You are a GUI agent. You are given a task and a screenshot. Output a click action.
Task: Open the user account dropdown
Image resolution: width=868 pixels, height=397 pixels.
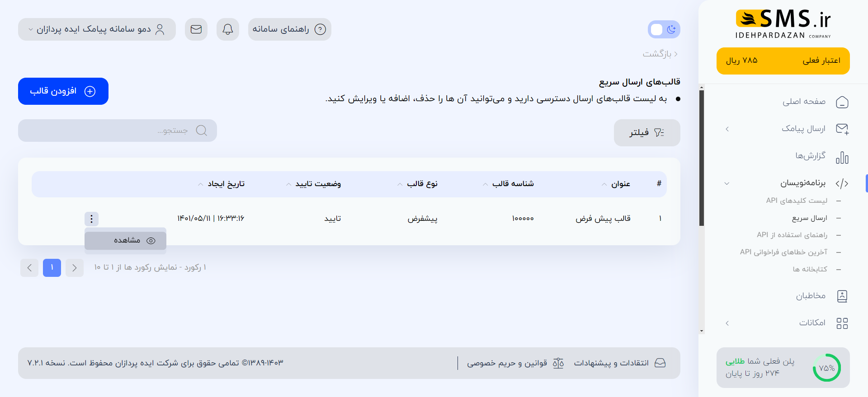coord(97,29)
